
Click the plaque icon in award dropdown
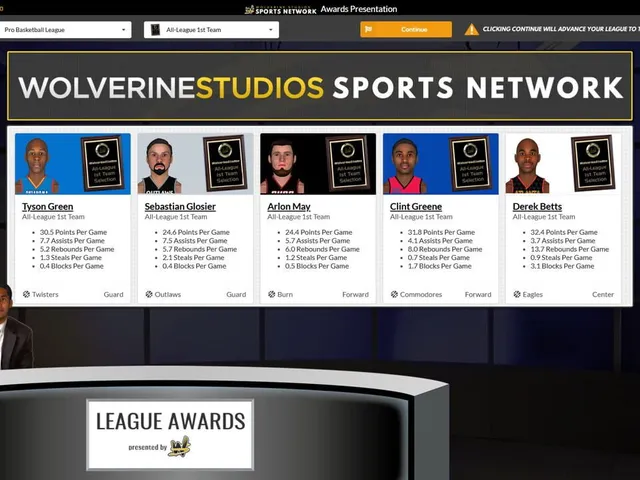click(x=155, y=30)
